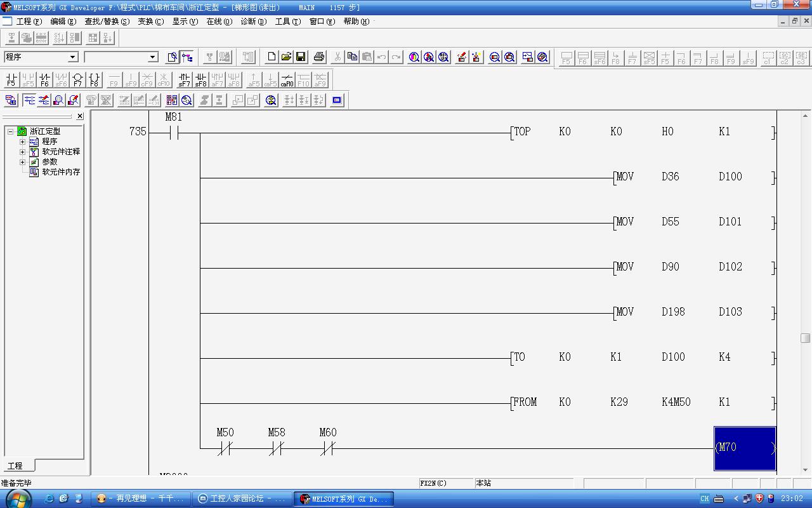The height and width of the screenshot is (508, 812).
Task: Click the Print icon in toolbar
Action: click(x=318, y=57)
